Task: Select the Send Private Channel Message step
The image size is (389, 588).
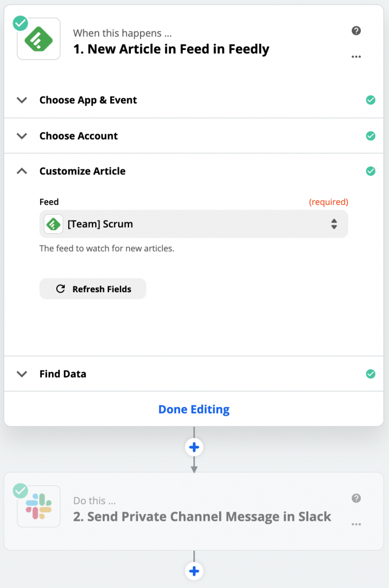Action: 202,516
